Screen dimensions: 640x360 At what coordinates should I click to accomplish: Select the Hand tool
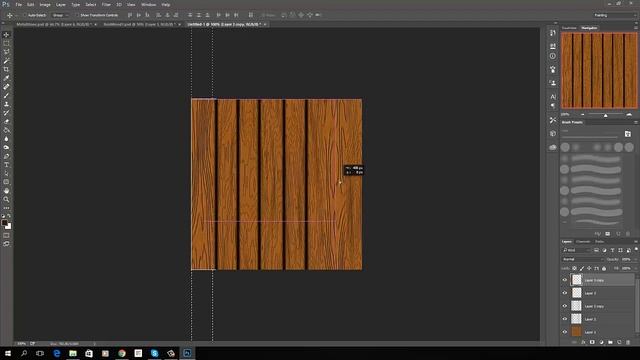point(6,191)
